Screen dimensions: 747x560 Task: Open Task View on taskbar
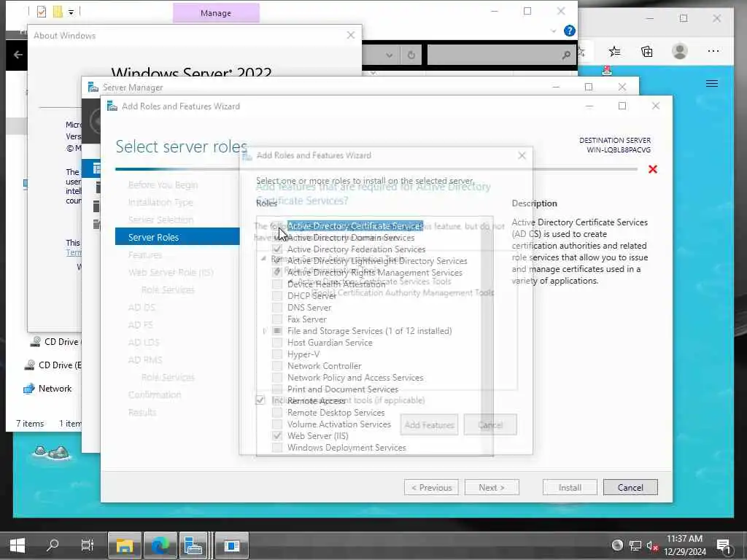[88, 545]
